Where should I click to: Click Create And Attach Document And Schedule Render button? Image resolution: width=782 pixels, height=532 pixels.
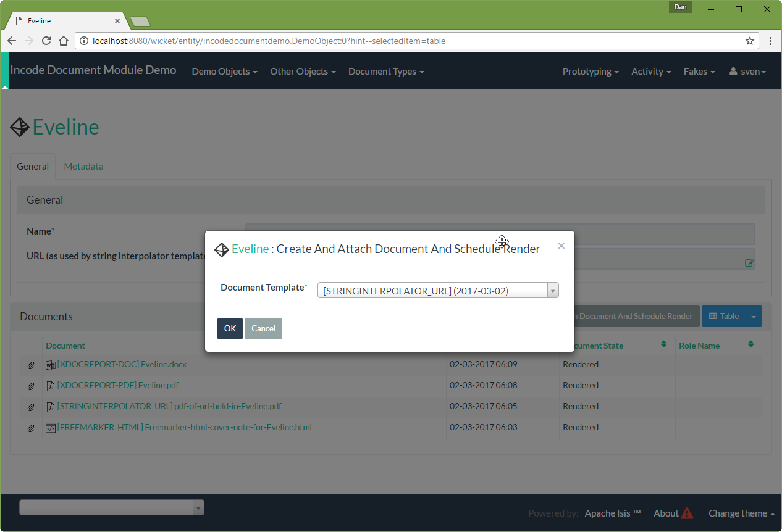[636, 317]
